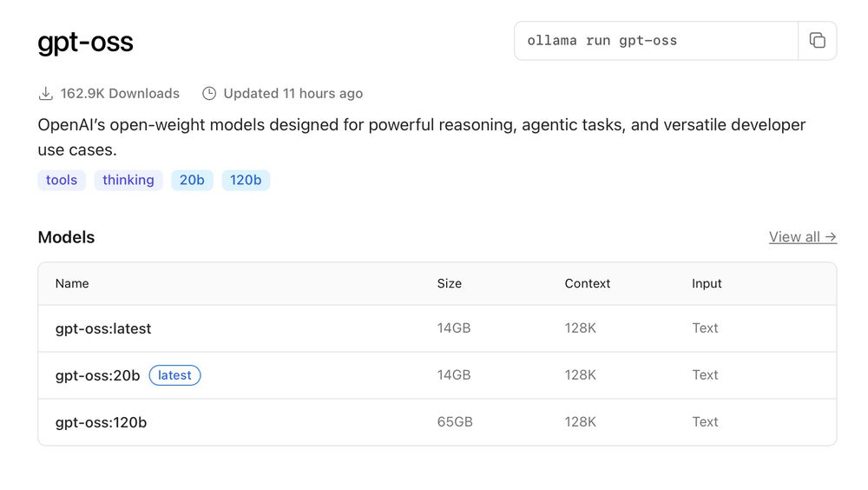Click the Name column header

click(72, 283)
